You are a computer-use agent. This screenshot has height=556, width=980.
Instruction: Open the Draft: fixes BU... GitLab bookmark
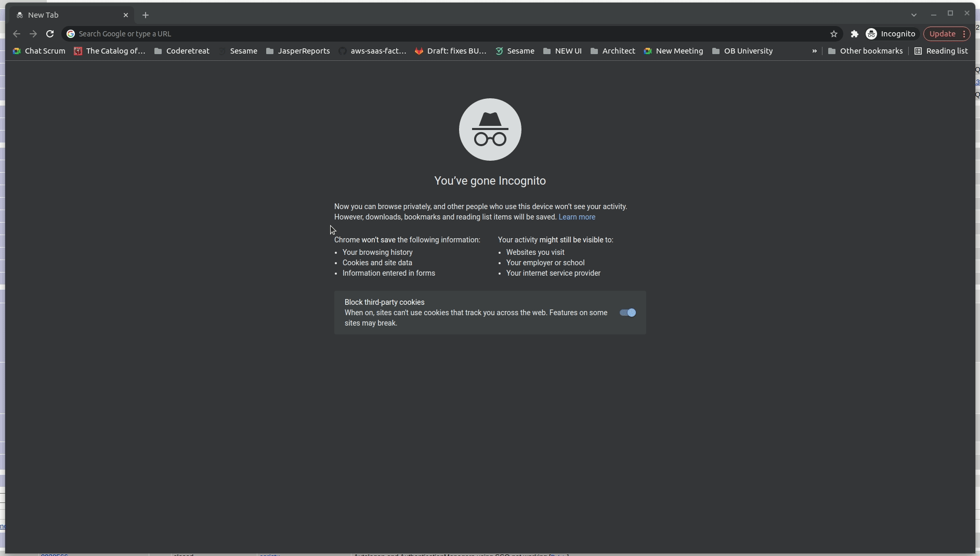[x=451, y=51]
